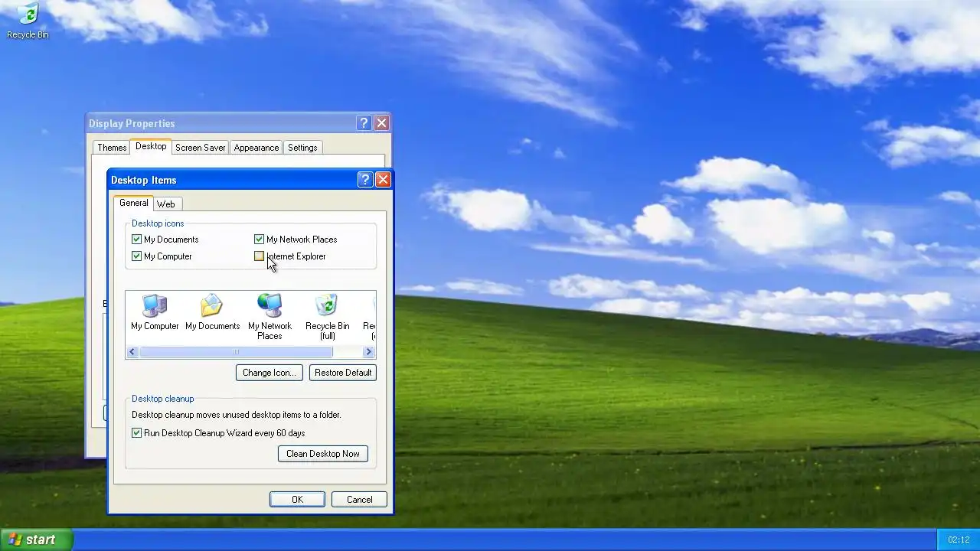980x551 pixels.
Task: Click the right arrow of the icon list scrollbar
Action: point(368,352)
